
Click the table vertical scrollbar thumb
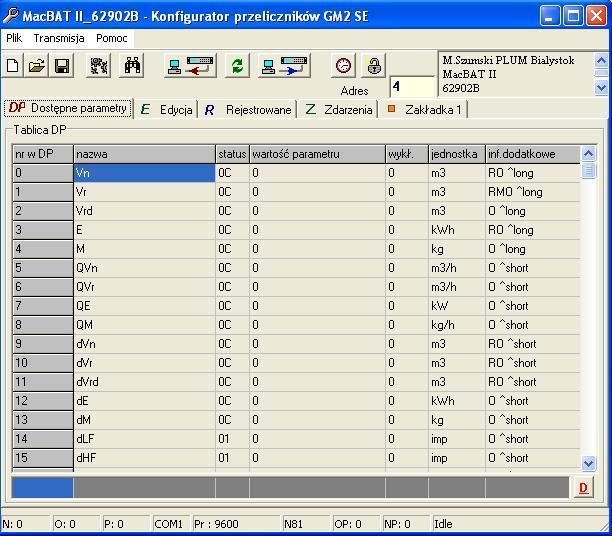(x=588, y=171)
